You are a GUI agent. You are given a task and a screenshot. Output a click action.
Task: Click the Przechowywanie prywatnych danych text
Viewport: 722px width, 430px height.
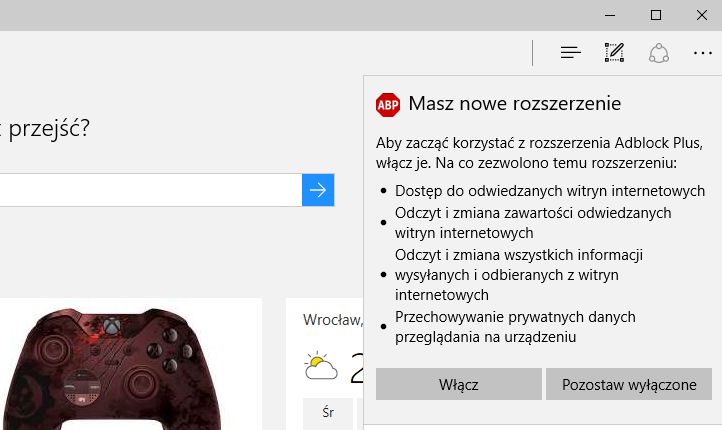pyautogui.click(x=515, y=327)
